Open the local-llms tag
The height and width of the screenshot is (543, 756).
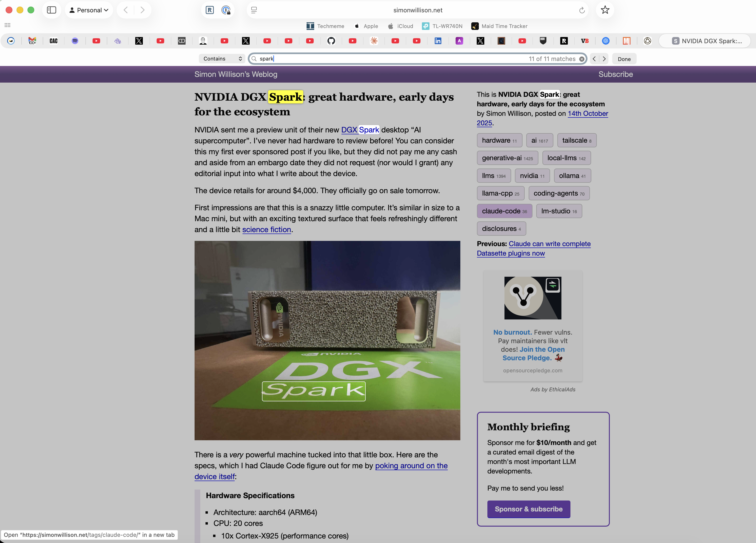[x=566, y=158]
